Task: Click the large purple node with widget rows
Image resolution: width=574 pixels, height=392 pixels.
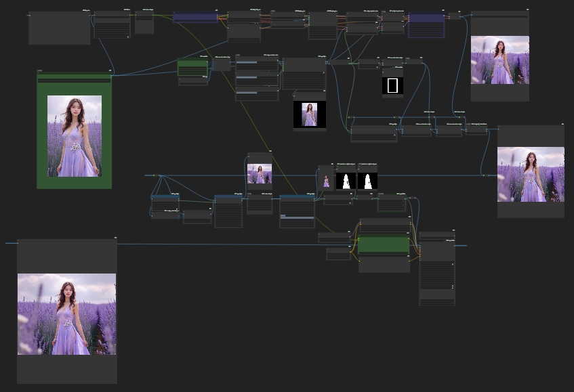Action: coord(426,24)
